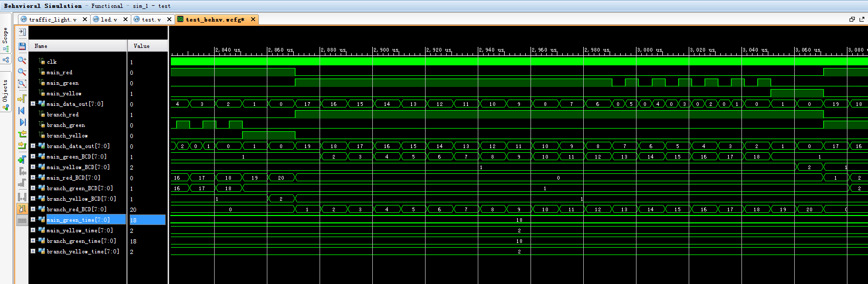Open the Objects side panel tab
Screen dimensions: 868x284
click(x=6, y=91)
